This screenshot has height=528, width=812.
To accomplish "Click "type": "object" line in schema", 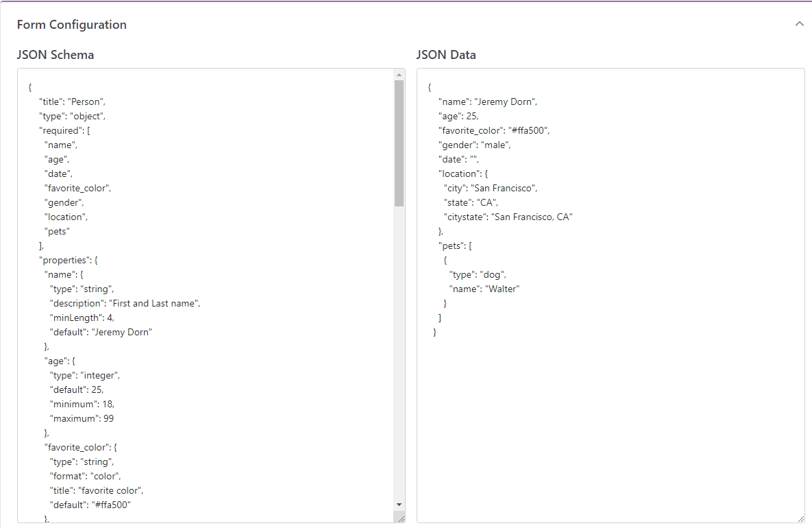I will click(72, 117).
